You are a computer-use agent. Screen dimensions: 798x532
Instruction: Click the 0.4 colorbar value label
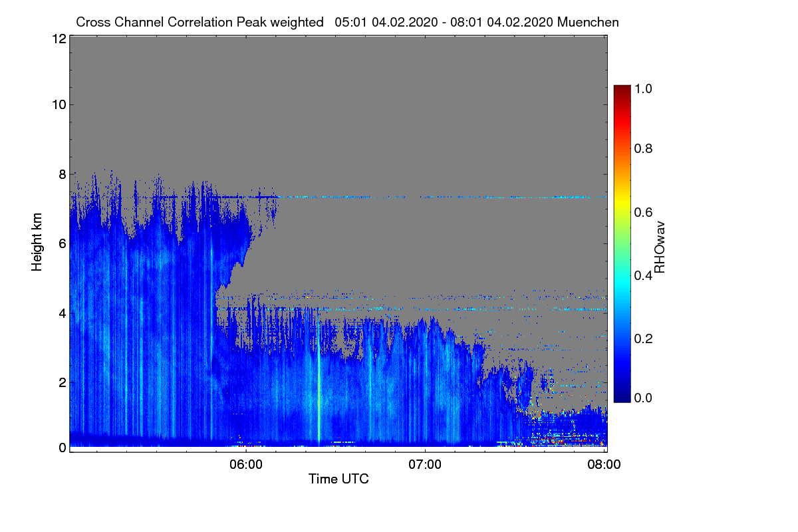[644, 275]
